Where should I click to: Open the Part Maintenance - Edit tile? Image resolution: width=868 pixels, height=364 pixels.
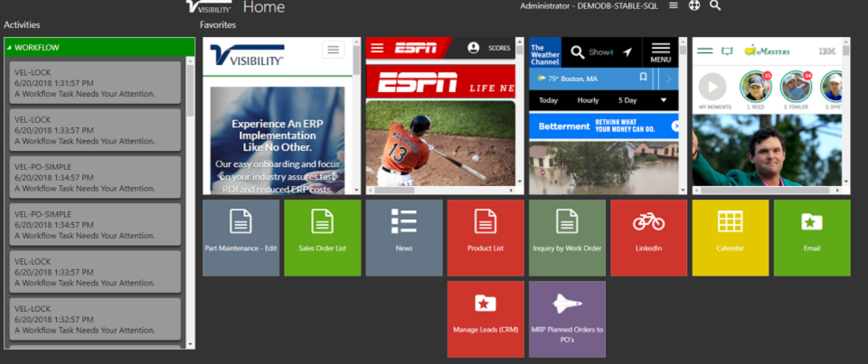pyautogui.click(x=241, y=238)
